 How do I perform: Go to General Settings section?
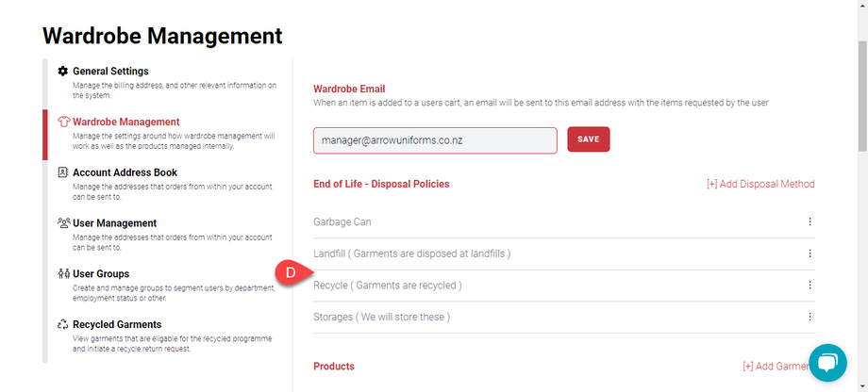click(x=110, y=72)
